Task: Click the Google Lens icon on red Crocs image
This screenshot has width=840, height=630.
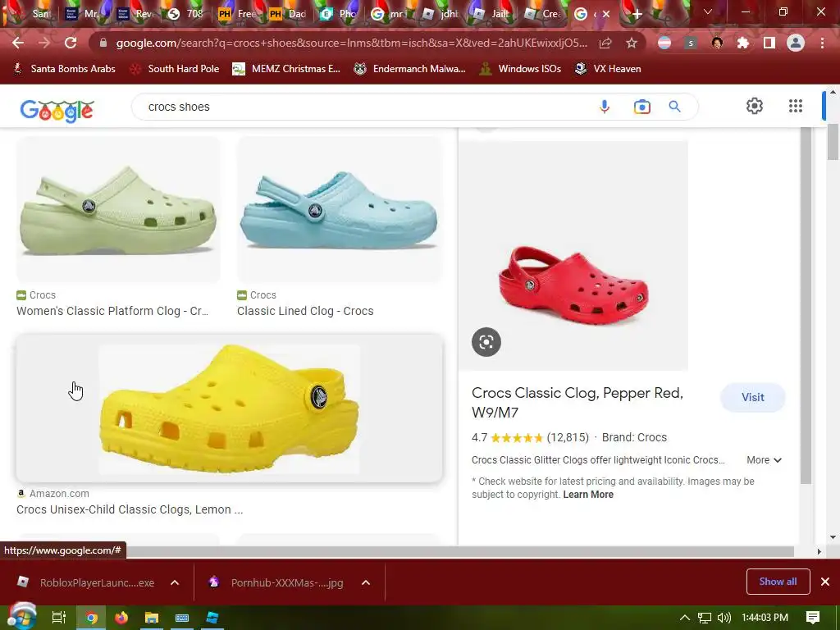Action: [x=486, y=342]
